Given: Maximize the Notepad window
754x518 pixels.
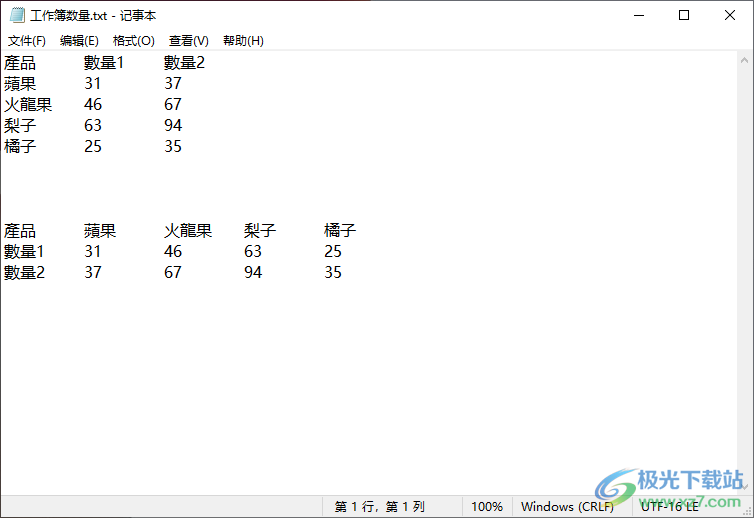Looking at the screenshot, I should 684,15.
